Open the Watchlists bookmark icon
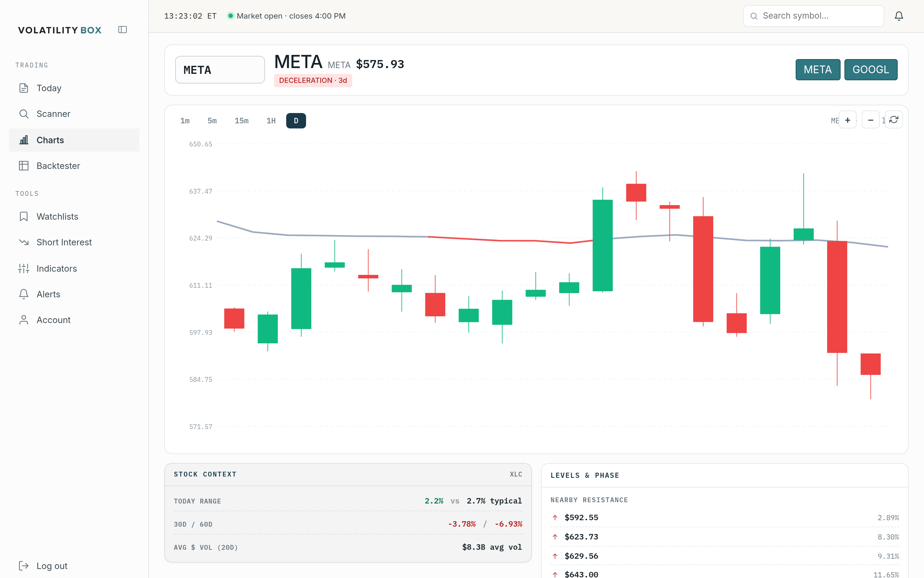This screenshot has height=578, width=924. point(24,216)
